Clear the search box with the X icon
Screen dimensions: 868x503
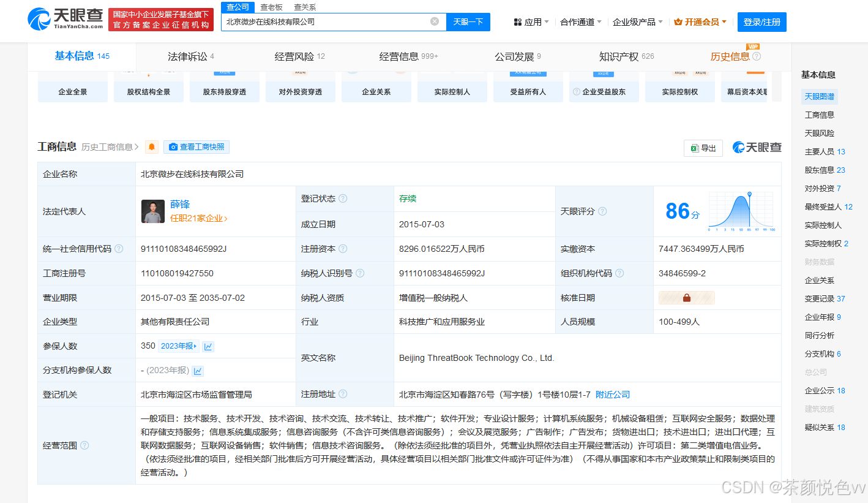point(435,21)
